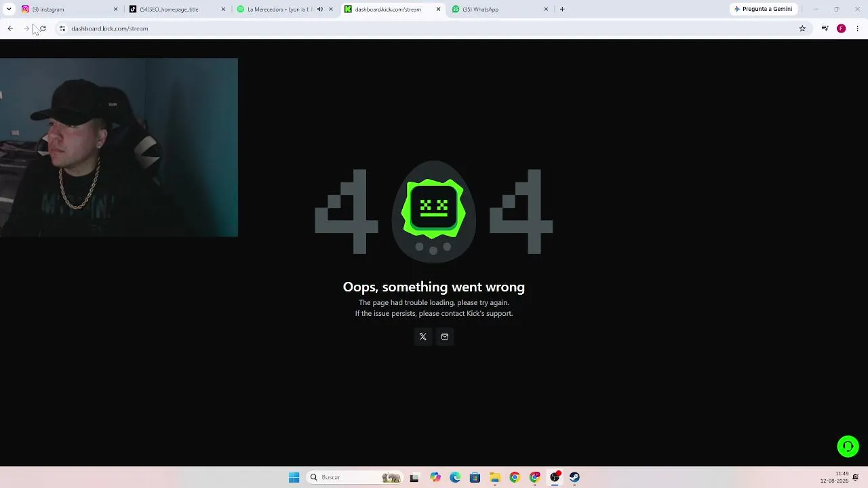Open the Chrome three-dot menu
Screen dimensions: 868x488
pyautogui.click(x=858, y=28)
